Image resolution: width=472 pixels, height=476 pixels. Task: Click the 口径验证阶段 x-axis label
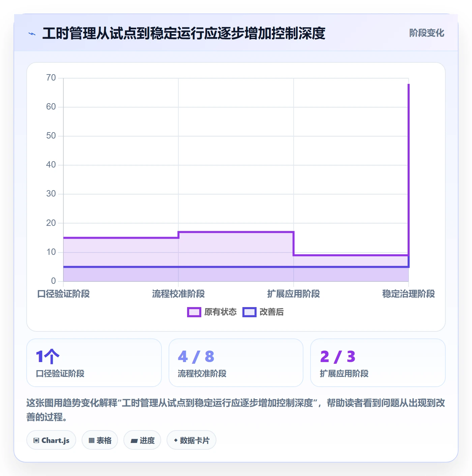[x=63, y=294]
